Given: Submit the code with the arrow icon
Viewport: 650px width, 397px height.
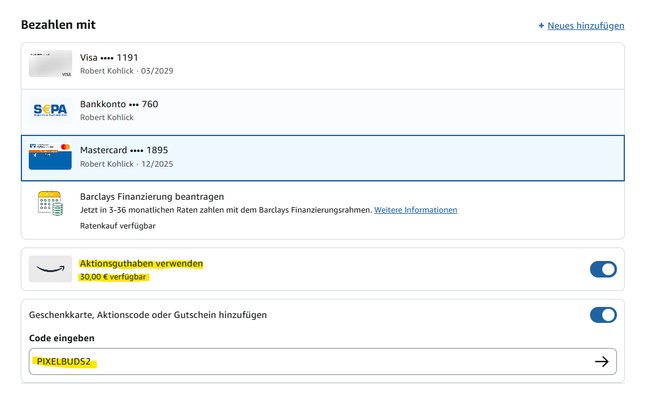Looking at the screenshot, I should point(601,361).
